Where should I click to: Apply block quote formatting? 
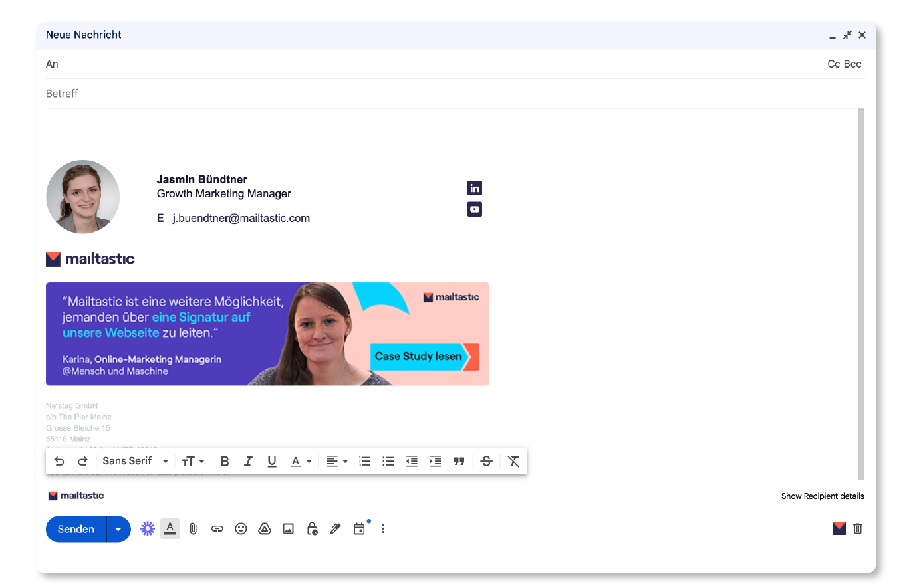(459, 461)
